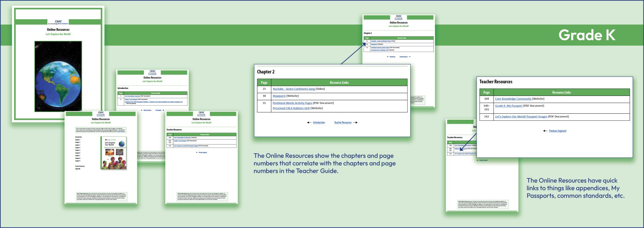Viewport: 644px width, 228px height.
Task: Click the Earth image on the cover page
Action: pyautogui.click(x=58, y=76)
